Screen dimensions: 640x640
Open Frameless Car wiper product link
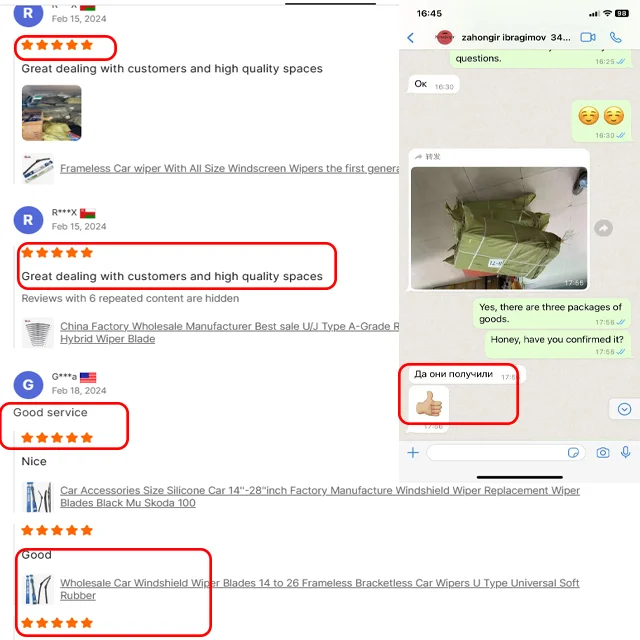tap(229, 168)
